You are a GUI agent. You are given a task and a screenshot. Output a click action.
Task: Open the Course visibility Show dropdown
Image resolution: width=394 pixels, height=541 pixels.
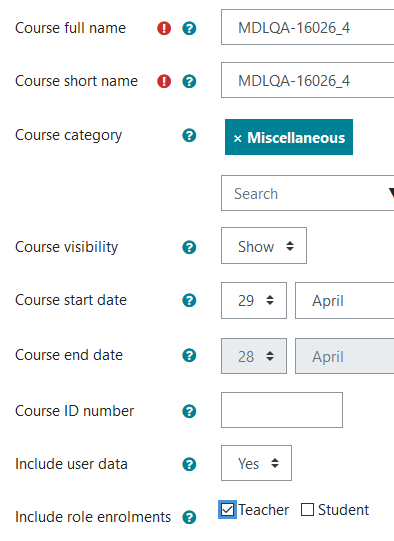pyautogui.click(x=264, y=246)
